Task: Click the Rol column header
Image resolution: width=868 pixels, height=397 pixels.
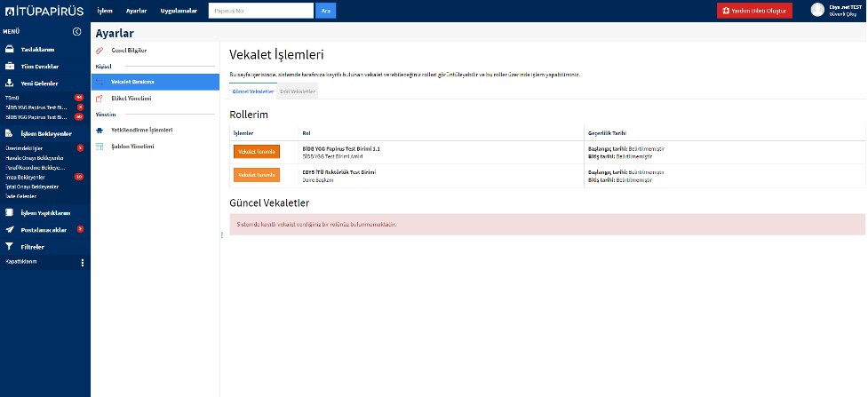Action: pos(307,133)
